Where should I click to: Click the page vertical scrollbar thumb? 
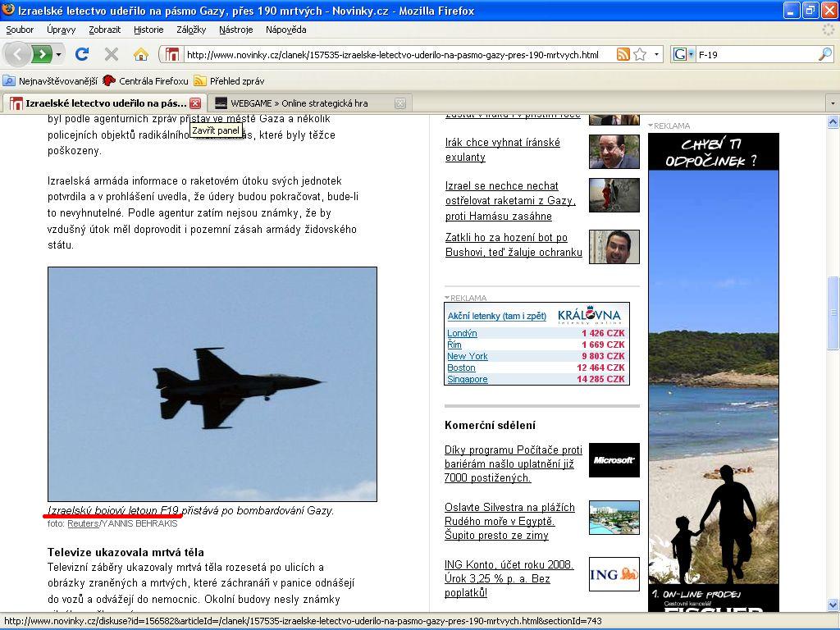833,313
